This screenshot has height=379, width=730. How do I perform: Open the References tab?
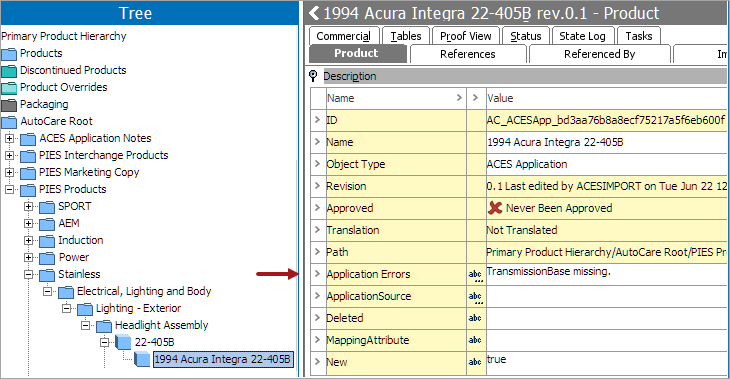[x=468, y=54]
